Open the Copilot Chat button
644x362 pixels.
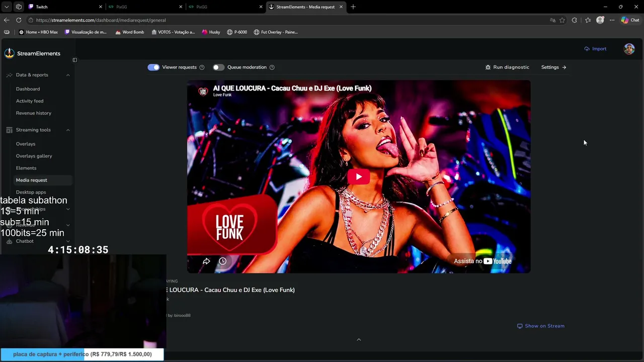[x=630, y=20]
